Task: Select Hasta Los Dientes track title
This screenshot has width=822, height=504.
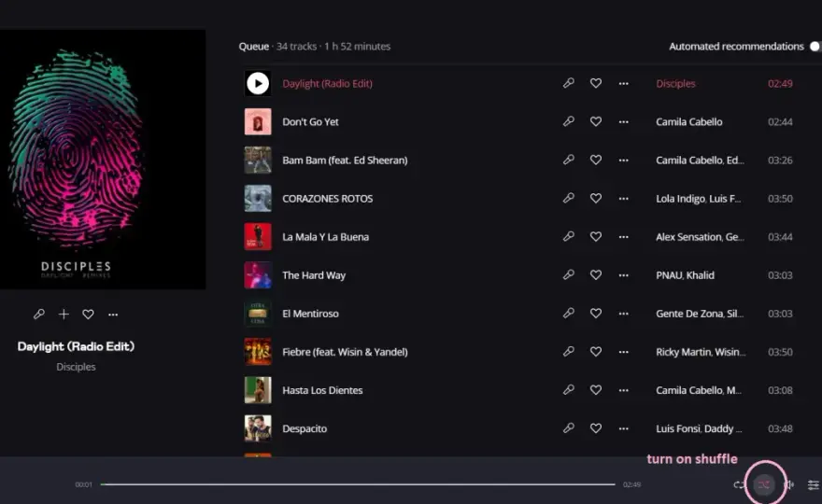Action: (x=322, y=390)
